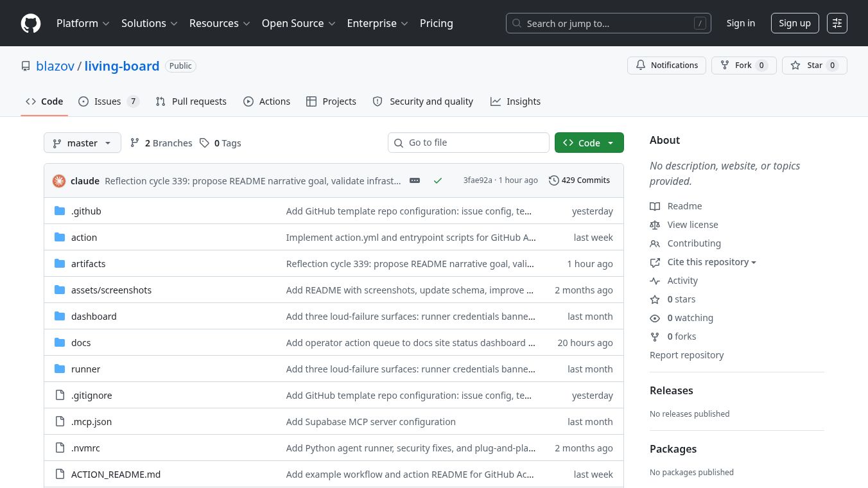
Task: Click the Sign up button
Action: tap(795, 23)
